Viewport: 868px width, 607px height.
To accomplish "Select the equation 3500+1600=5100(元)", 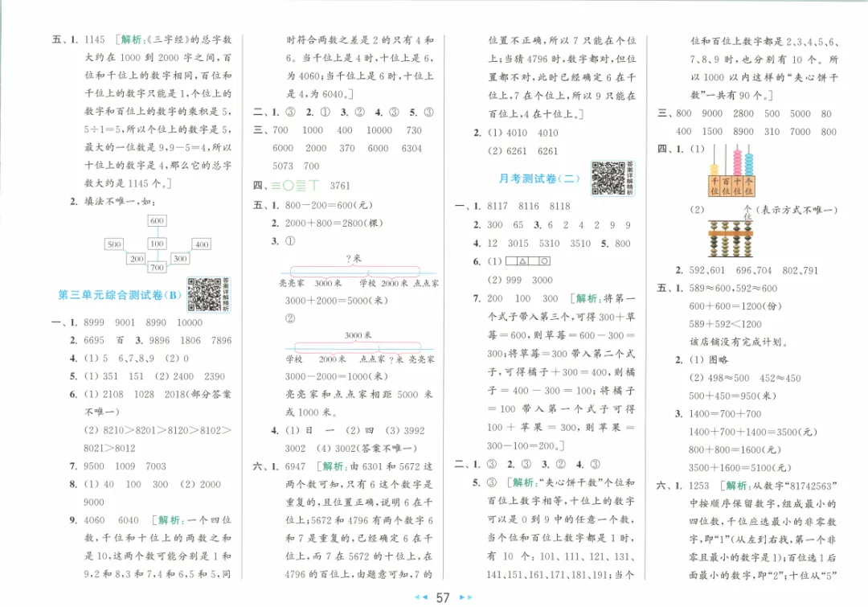I will (740, 467).
